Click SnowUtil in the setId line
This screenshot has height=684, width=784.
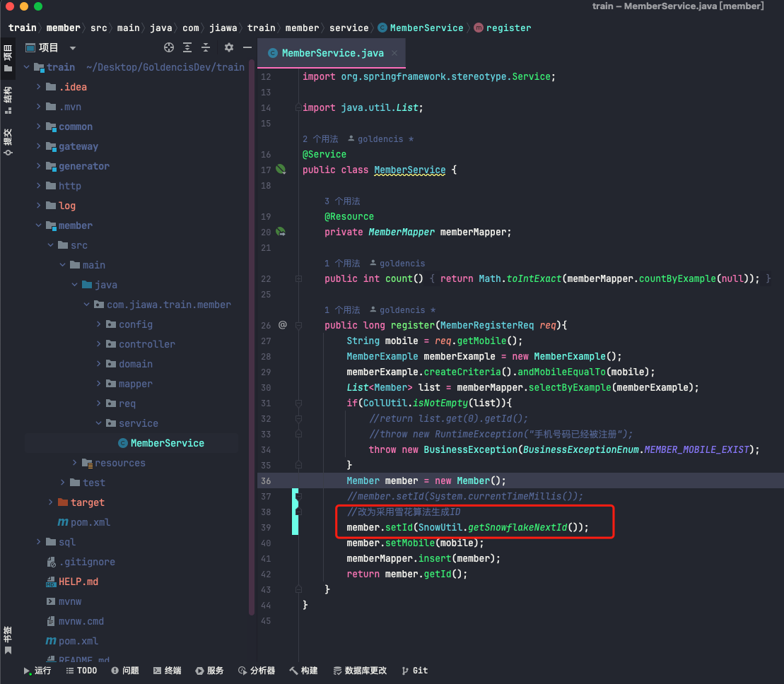[440, 527]
